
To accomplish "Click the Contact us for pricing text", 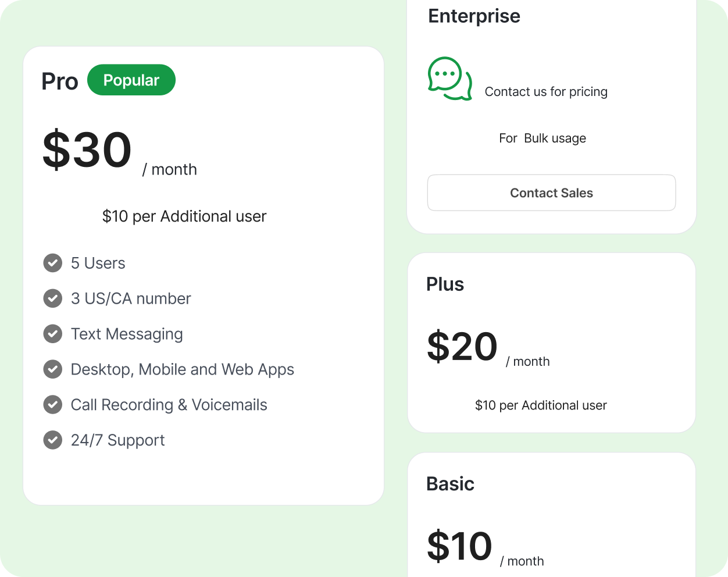I will tap(546, 92).
